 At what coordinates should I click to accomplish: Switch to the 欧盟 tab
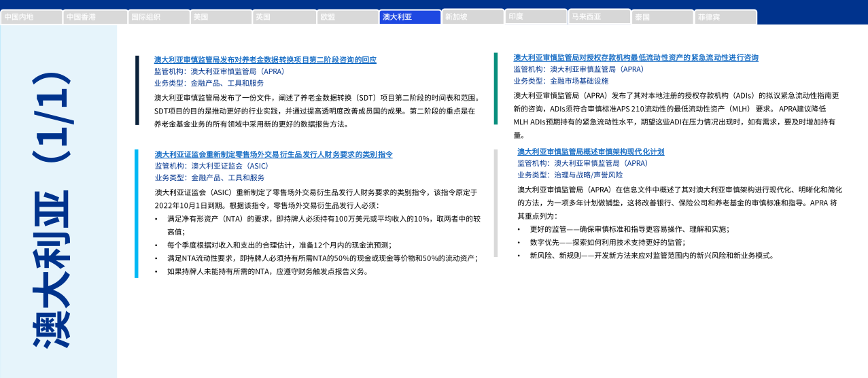pos(347,17)
